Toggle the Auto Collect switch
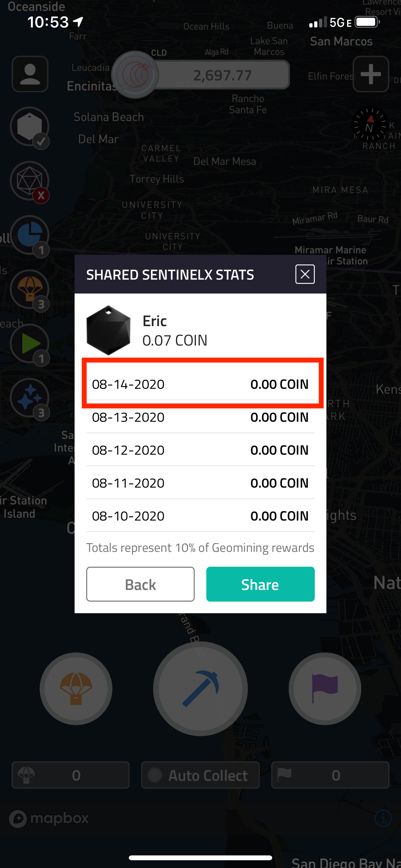 [x=200, y=775]
